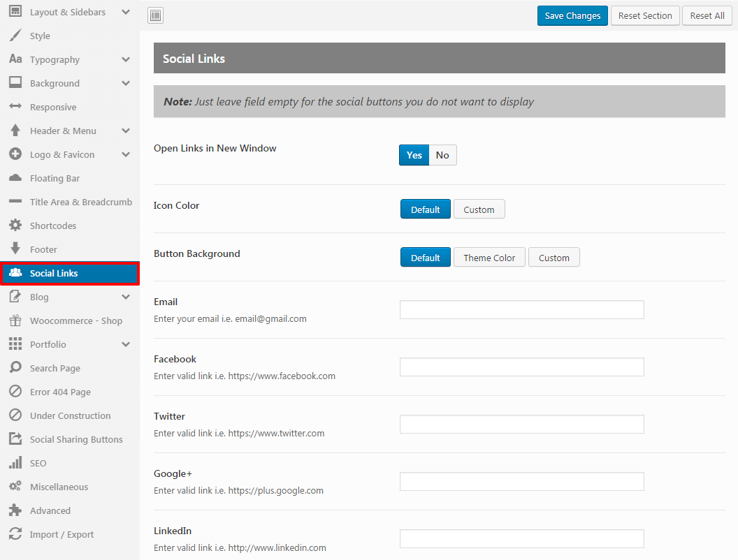Click the Responsive arrows icon
Viewport: 738px width, 560px height.
click(15, 107)
